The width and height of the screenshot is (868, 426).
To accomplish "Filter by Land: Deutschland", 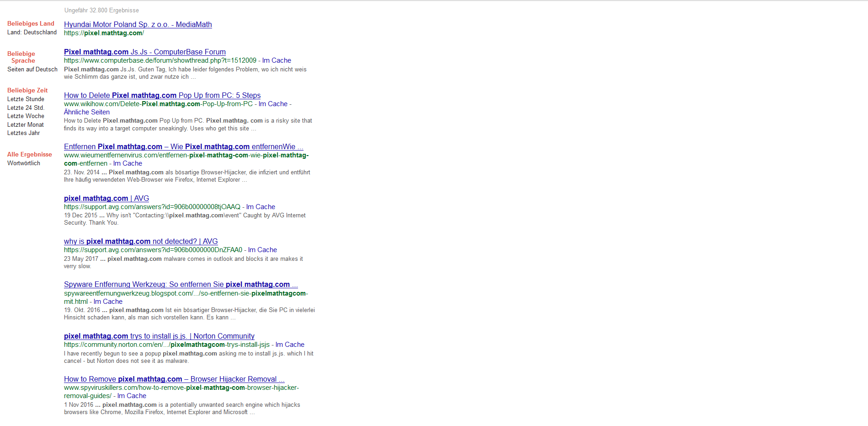I will [x=32, y=32].
